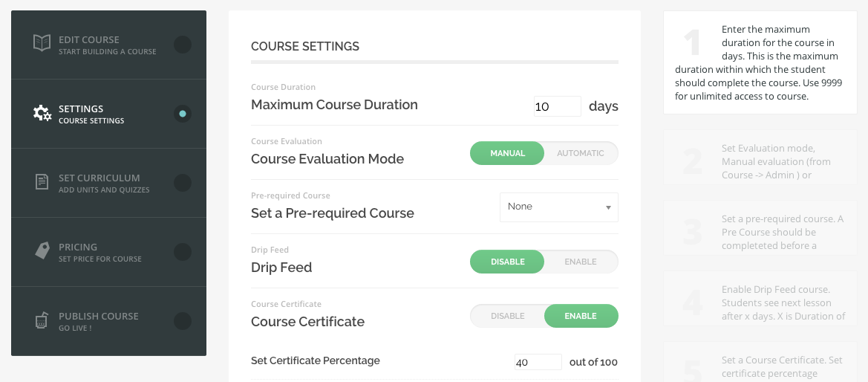Select Manual evaluation mode
The height and width of the screenshot is (382, 868).
(508, 153)
